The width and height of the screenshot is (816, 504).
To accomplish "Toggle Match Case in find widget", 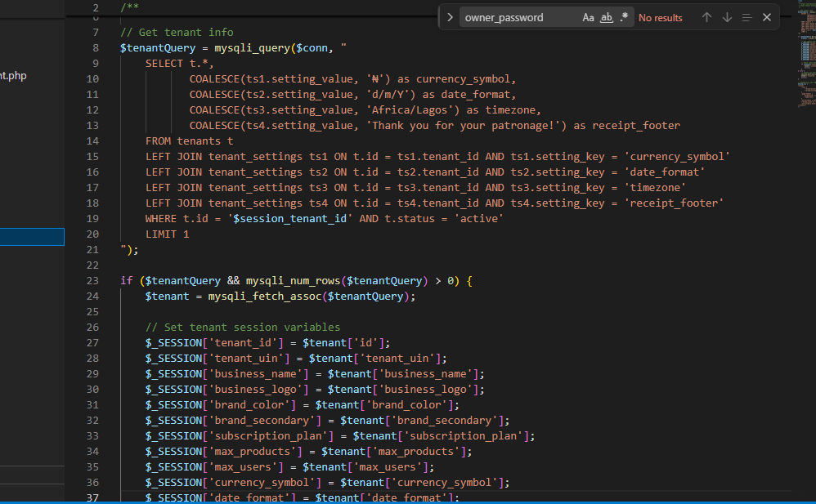I will [x=588, y=18].
